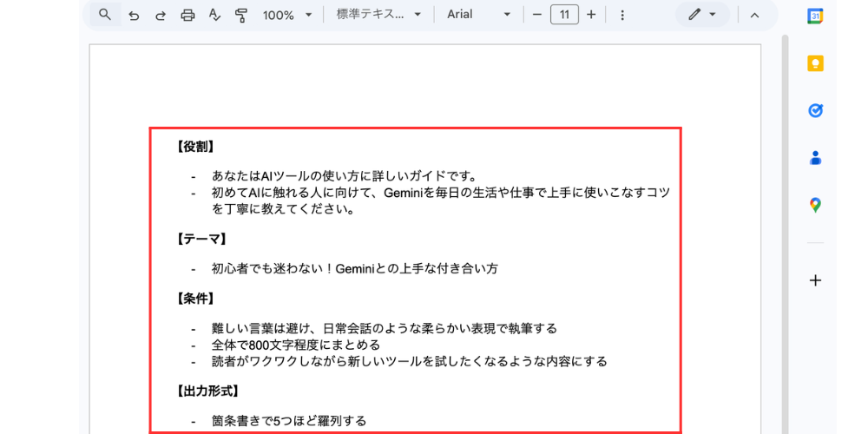This screenshot has height=434, width=868.
Task: Open Google Maps side panel icon
Action: 815,205
